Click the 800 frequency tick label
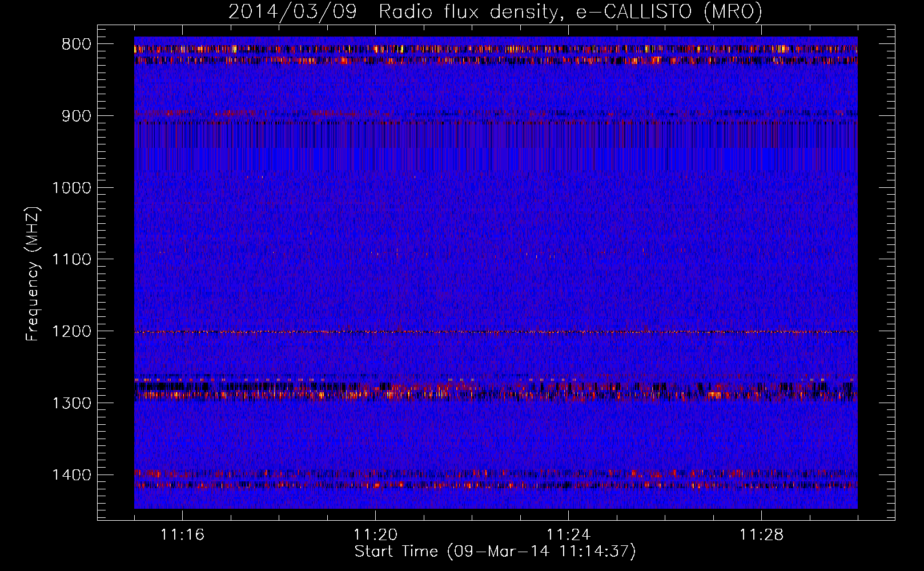 pos(77,45)
